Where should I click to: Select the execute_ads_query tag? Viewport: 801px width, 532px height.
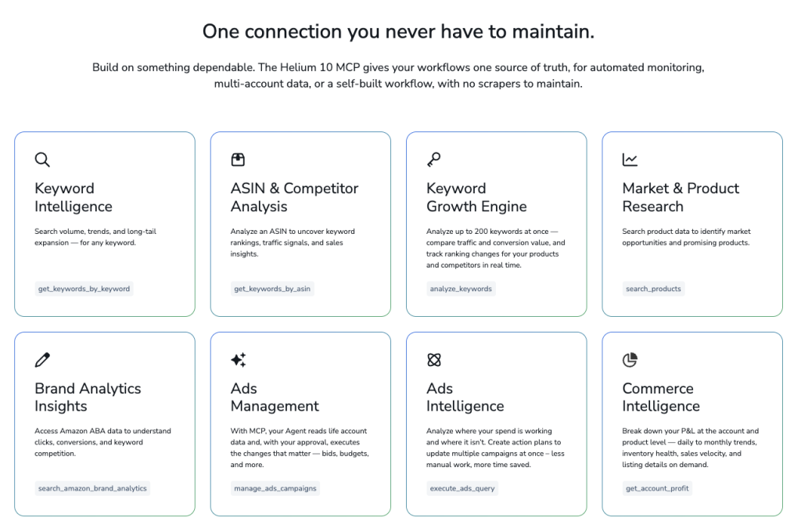click(x=462, y=488)
